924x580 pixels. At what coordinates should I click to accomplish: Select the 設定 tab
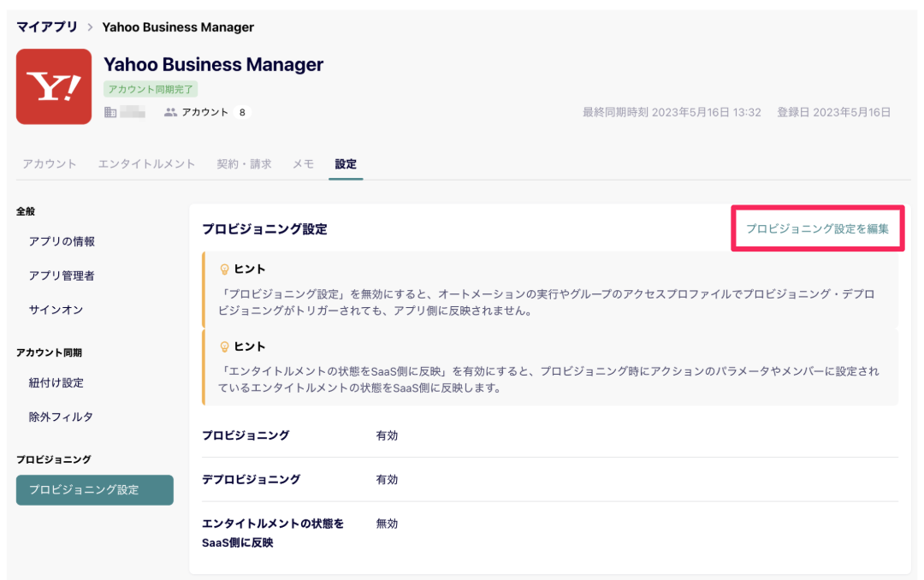coord(346,164)
